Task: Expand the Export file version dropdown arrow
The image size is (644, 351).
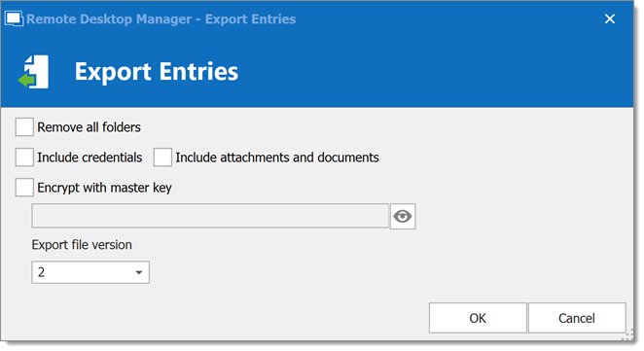Action: [x=139, y=272]
